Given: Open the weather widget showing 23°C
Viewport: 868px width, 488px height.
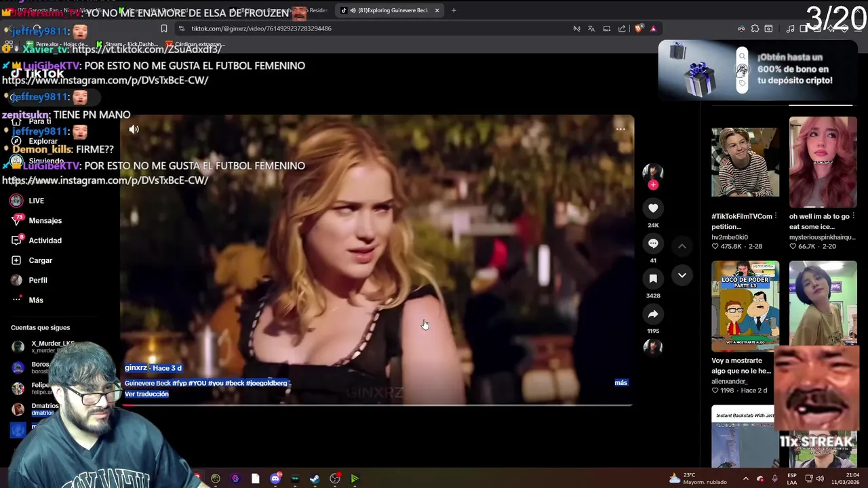Looking at the screenshot, I should click(x=698, y=479).
